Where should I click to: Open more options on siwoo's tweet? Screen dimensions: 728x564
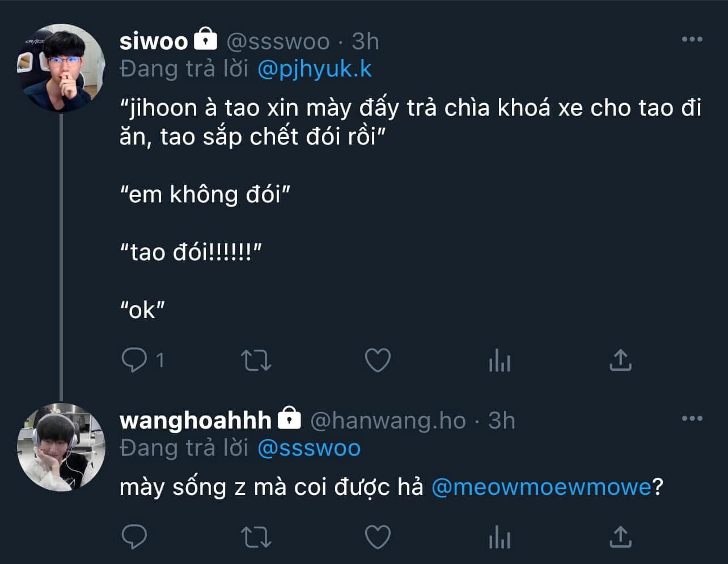coord(692,39)
